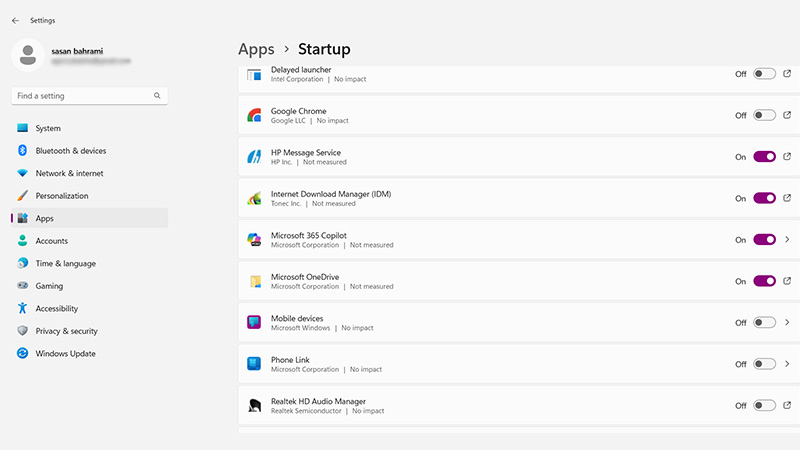This screenshot has height=450, width=800.
Task: Disable Microsoft OneDrive startup toggle
Action: tap(764, 281)
